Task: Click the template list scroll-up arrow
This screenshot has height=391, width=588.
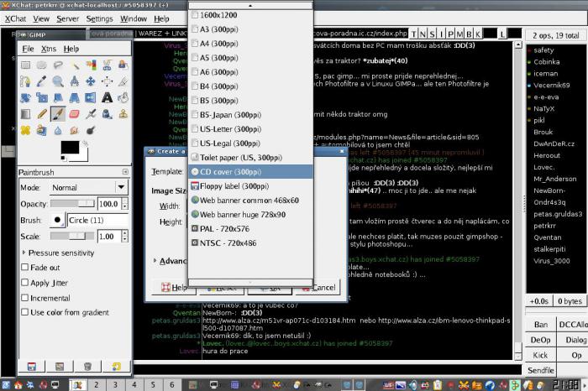Action: [250, 6]
